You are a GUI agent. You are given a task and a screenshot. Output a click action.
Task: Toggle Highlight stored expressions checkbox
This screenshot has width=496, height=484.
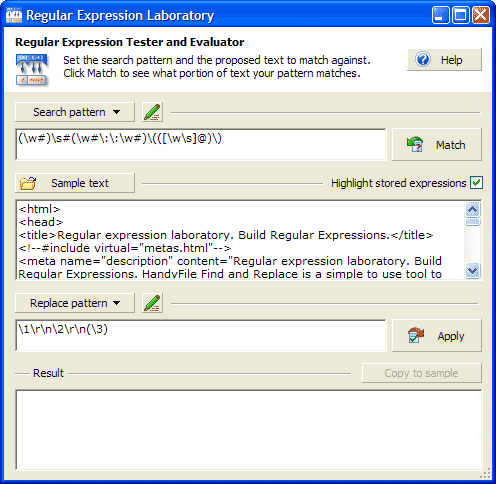pos(476,183)
